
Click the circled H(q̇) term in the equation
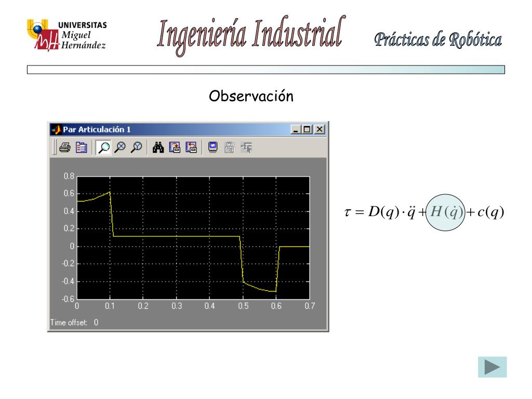445,212
